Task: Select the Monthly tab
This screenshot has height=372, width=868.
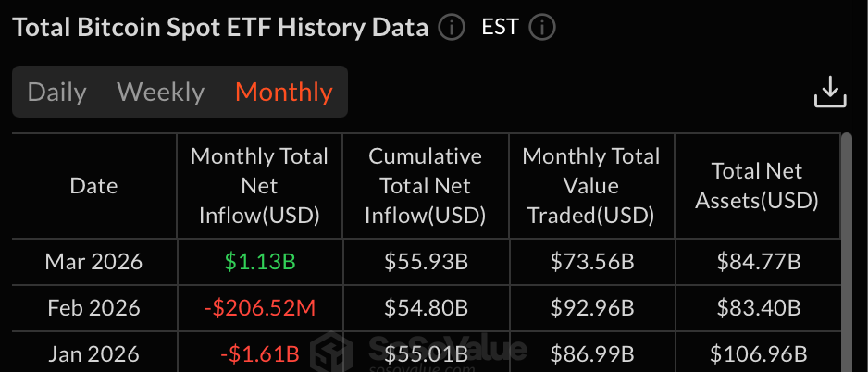Action: (283, 93)
